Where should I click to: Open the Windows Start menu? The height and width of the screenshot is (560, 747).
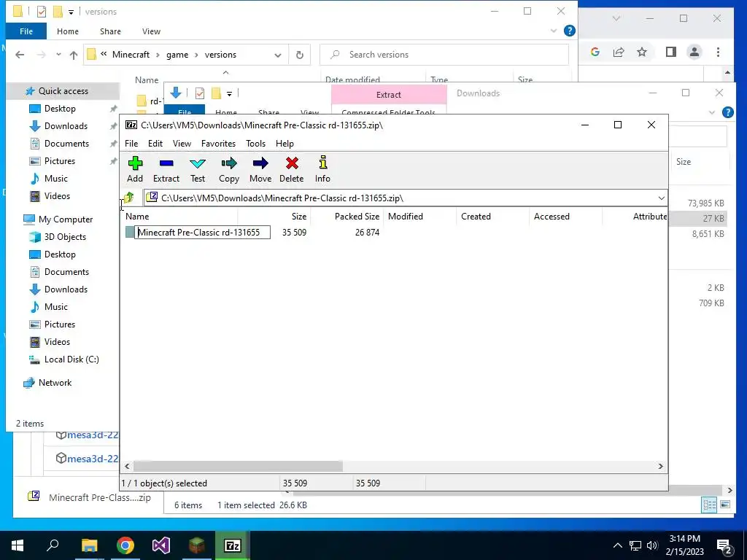click(18, 545)
